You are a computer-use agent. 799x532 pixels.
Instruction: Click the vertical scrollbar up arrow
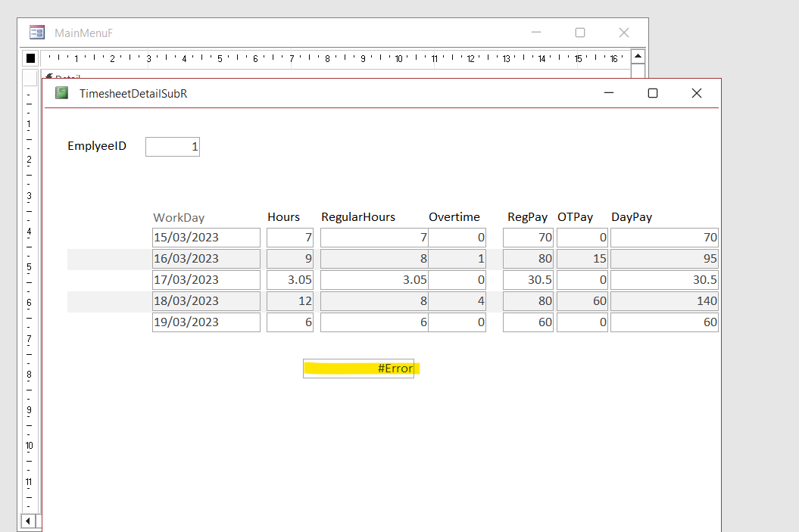tap(638, 57)
